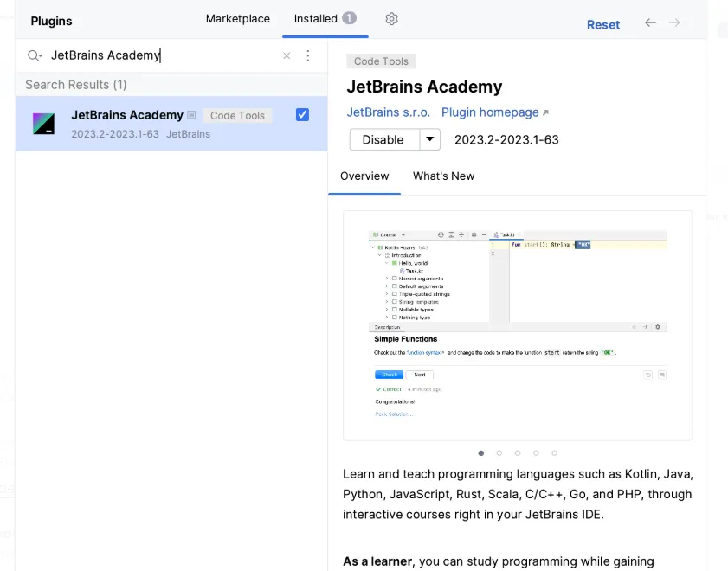The image size is (728, 571).
Task: Uncheck the JetBrains Academy enabled checkbox
Action: (302, 114)
